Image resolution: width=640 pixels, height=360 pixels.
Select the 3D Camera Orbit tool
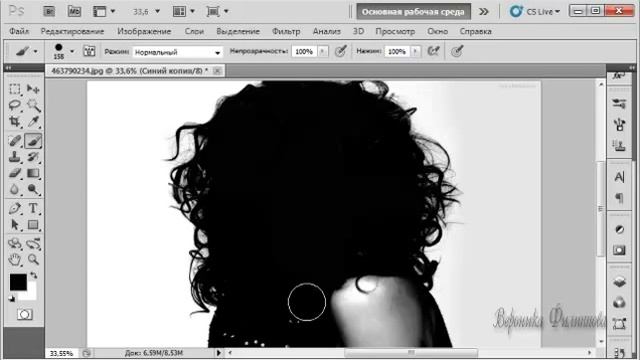[33, 244]
